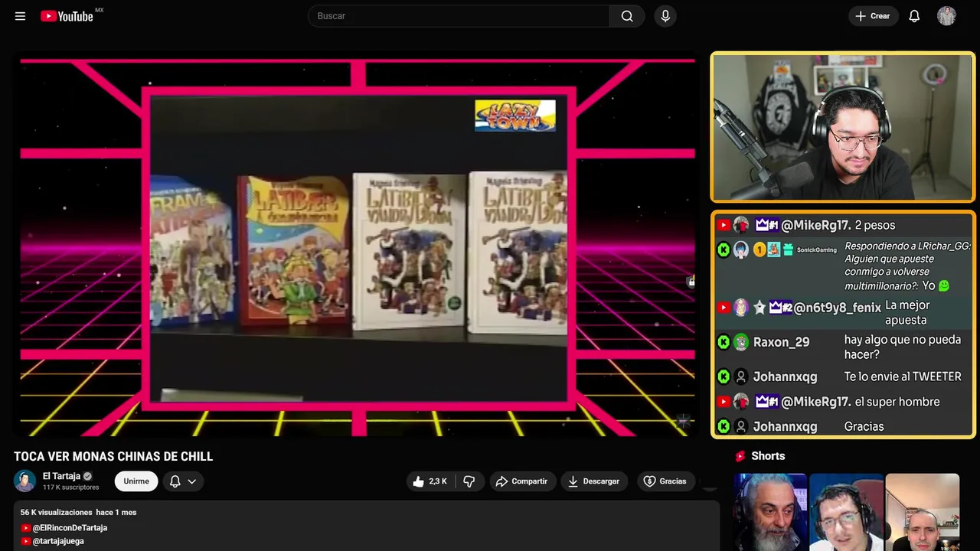Start voice search with microphone
Viewport: 980px width, 551px height.
[x=665, y=16]
